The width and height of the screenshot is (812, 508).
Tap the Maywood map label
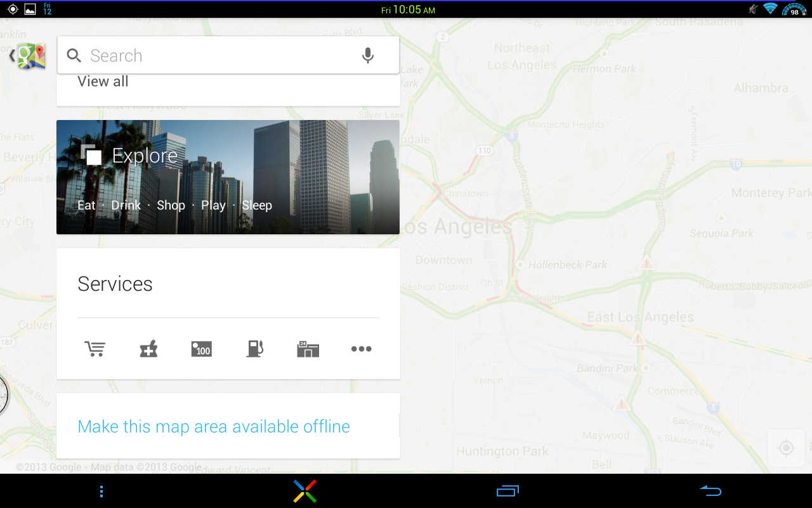[x=606, y=436]
